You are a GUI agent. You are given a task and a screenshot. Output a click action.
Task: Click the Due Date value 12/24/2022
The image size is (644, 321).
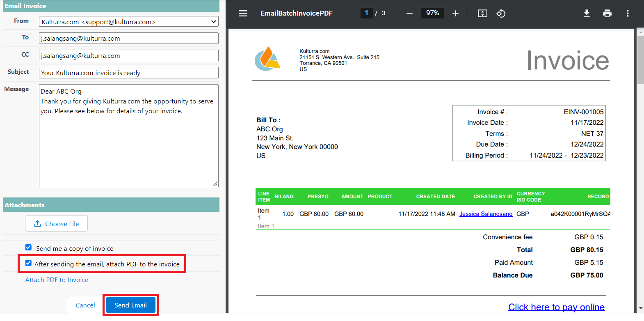click(x=587, y=144)
